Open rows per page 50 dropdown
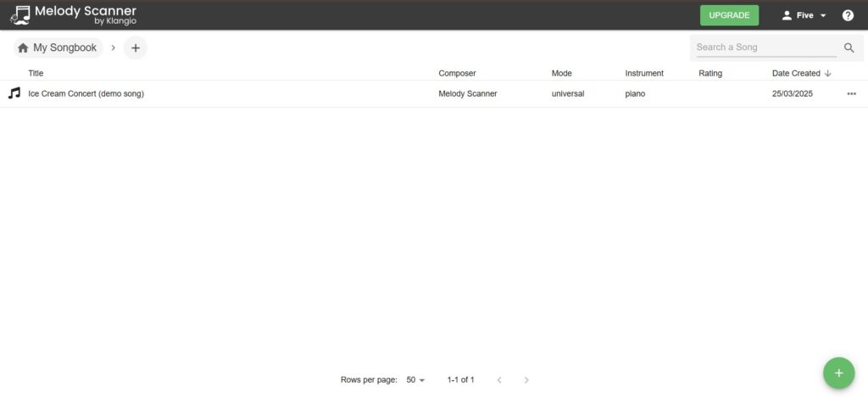This screenshot has height=397, width=868. [415, 380]
